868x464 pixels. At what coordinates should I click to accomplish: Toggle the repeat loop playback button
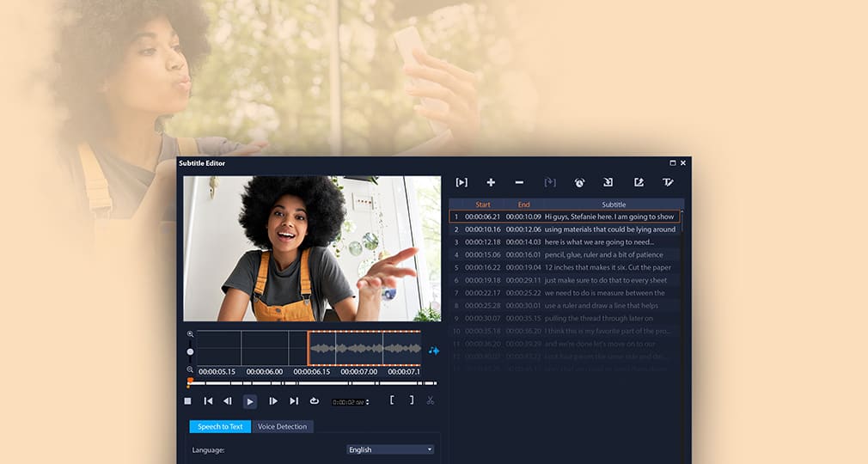click(315, 400)
